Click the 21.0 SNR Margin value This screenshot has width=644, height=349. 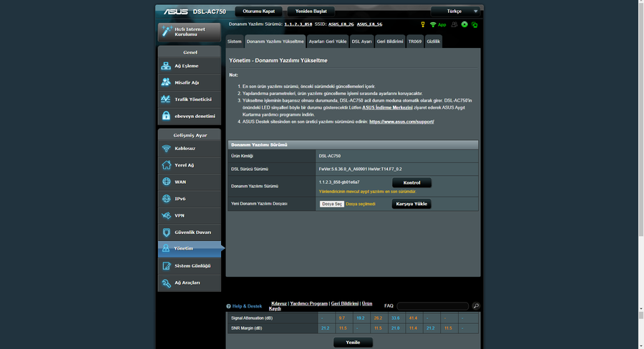pos(395,328)
